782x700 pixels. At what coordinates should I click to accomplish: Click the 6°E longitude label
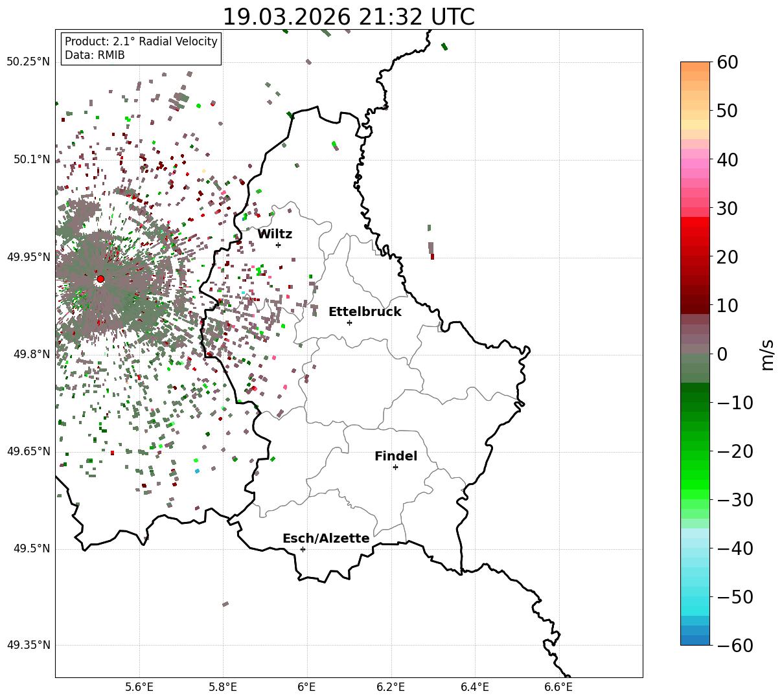(307, 687)
